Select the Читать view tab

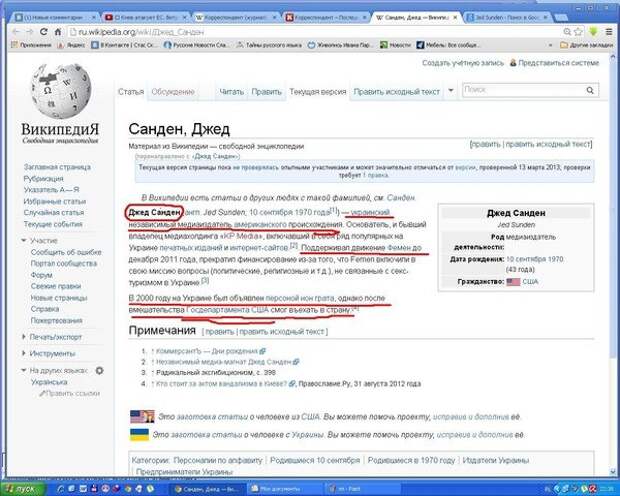click(x=231, y=92)
